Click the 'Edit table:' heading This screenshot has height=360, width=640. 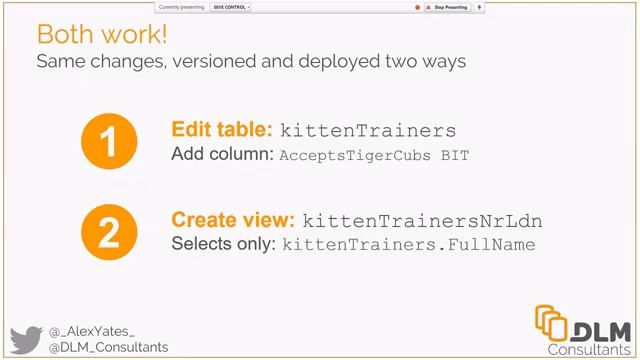pyautogui.click(x=222, y=129)
